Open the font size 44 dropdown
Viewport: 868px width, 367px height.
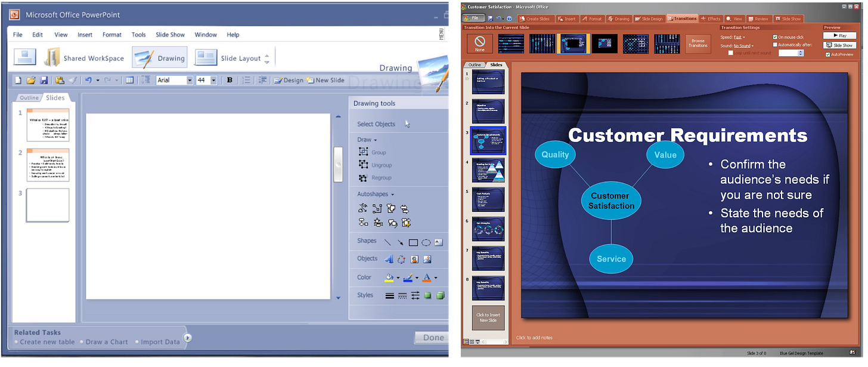214,80
